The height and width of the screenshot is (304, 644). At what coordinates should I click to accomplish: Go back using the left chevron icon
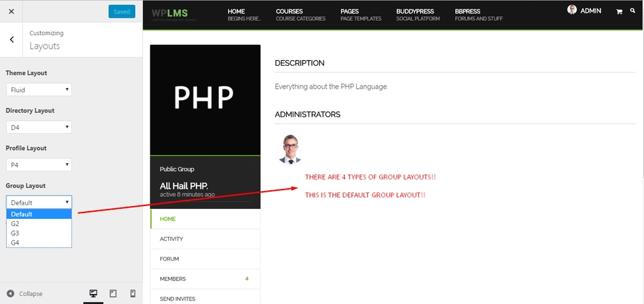point(11,39)
